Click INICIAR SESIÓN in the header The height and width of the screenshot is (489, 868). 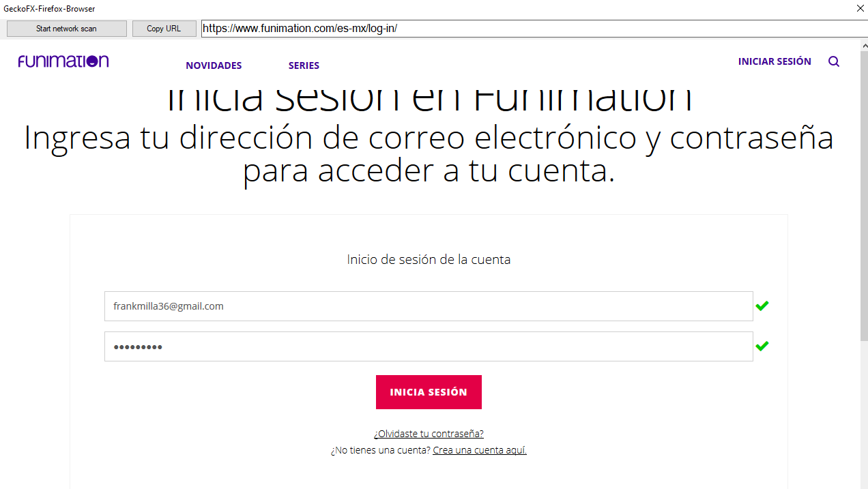(775, 61)
